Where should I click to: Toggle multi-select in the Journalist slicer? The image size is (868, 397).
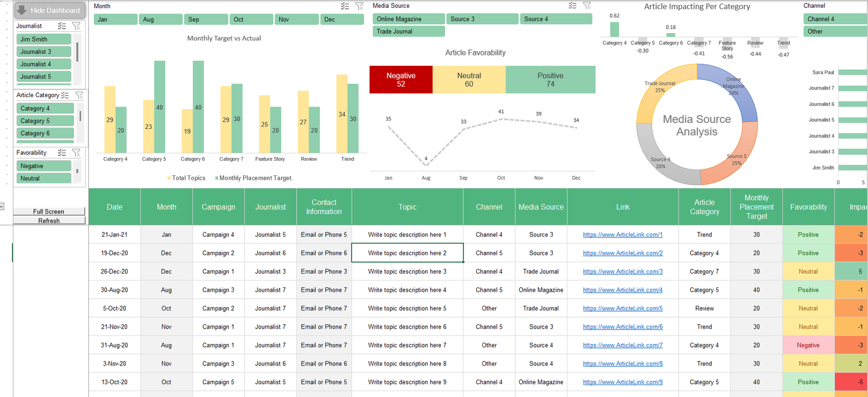click(62, 26)
